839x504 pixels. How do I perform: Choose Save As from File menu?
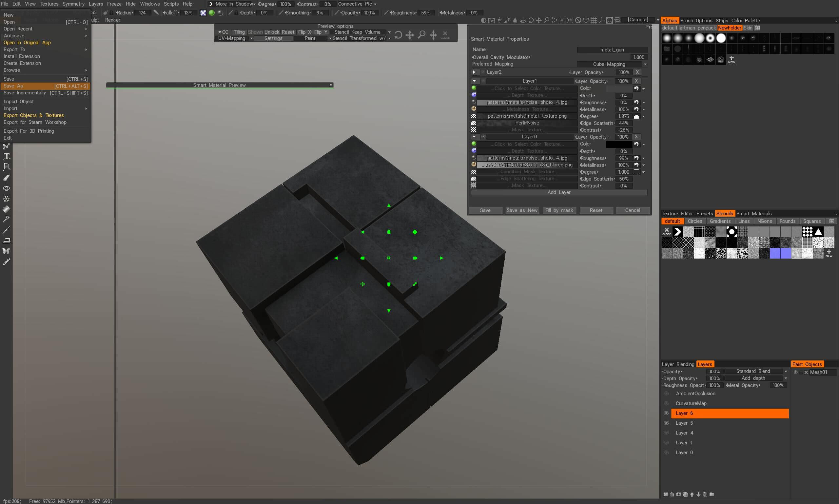(46, 86)
